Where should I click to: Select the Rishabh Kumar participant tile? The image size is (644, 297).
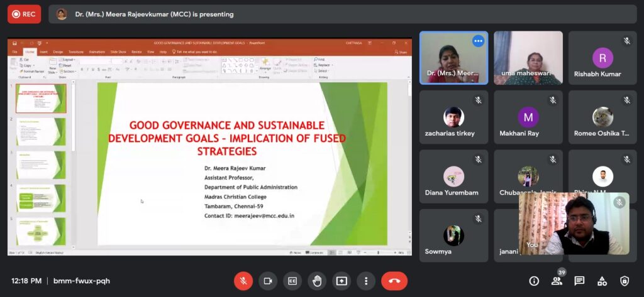(x=602, y=58)
